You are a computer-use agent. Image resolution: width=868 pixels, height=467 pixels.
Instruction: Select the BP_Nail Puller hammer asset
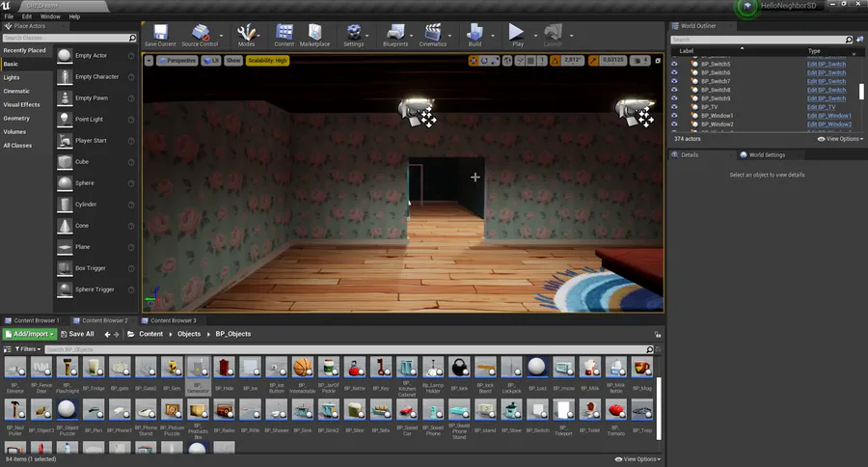tap(14, 410)
